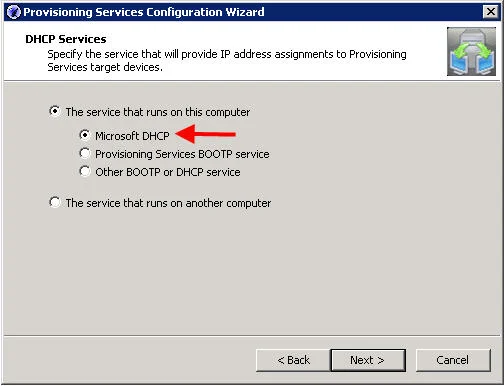Click 'Provisioning Services BOOTP service' label text
Screen dimensions: 504x386
[x=182, y=154]
